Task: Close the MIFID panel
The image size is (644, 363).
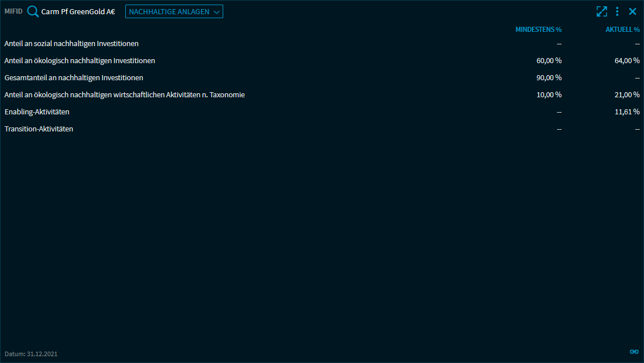Action: pos(633,11)
